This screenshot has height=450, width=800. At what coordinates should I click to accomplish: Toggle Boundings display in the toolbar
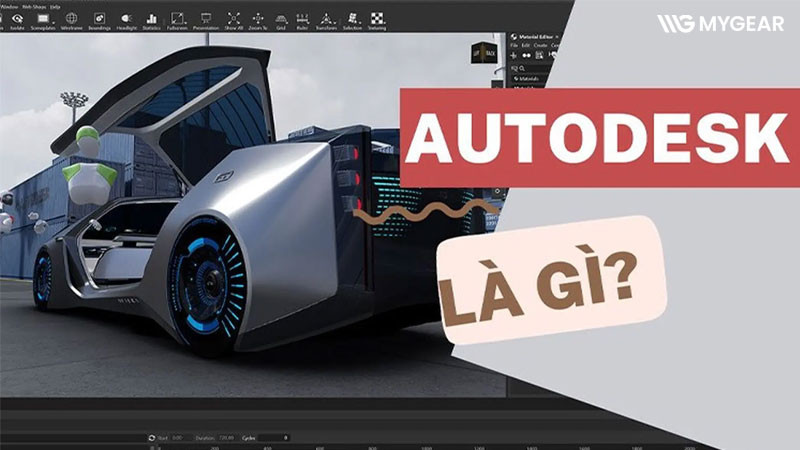(99, 19)
